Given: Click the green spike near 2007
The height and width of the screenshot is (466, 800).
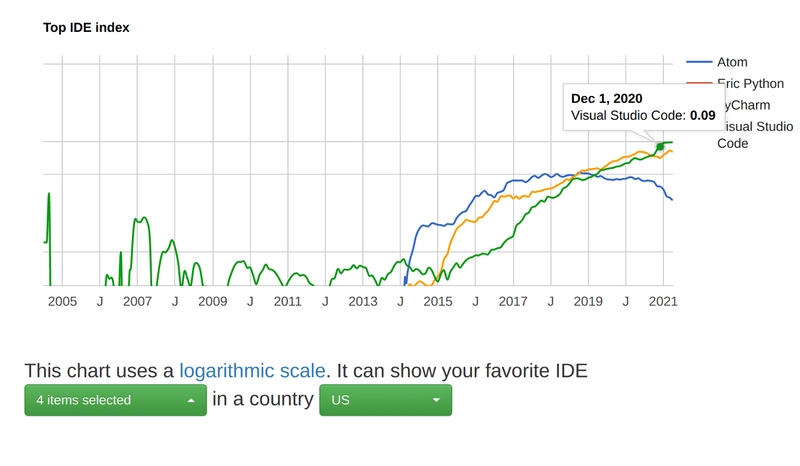Looking at the screenshot, I should (141, 220).
